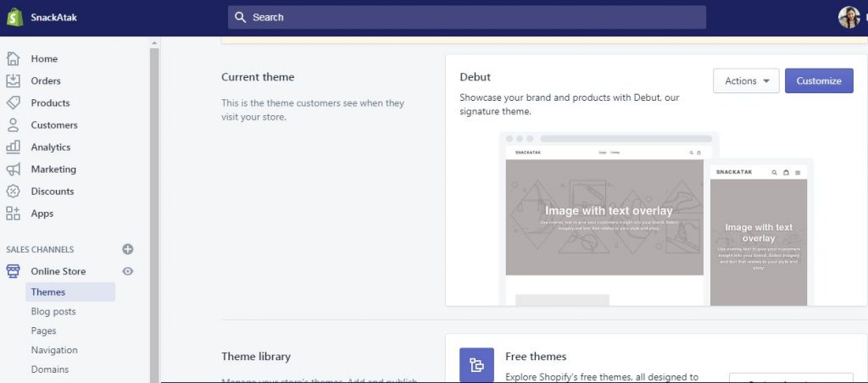Click the Marketing megaphone icon

[x=13, y=169]
